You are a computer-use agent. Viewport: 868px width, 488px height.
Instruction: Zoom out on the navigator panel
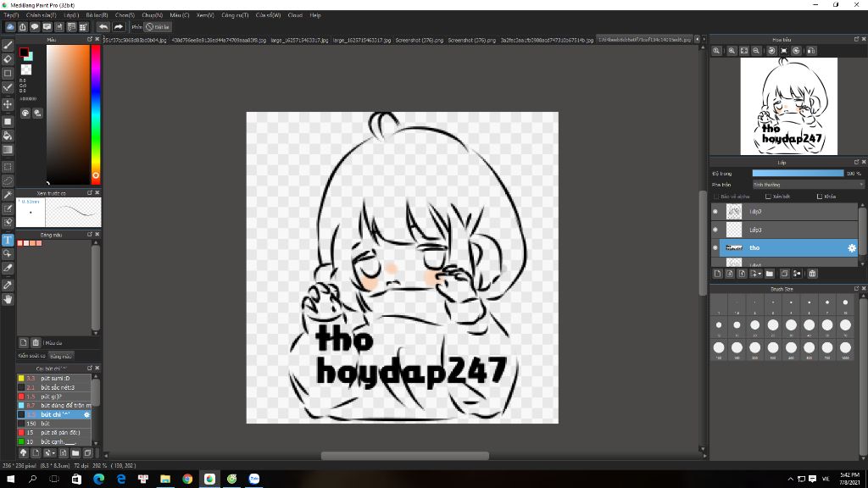(x=756, y=50)
